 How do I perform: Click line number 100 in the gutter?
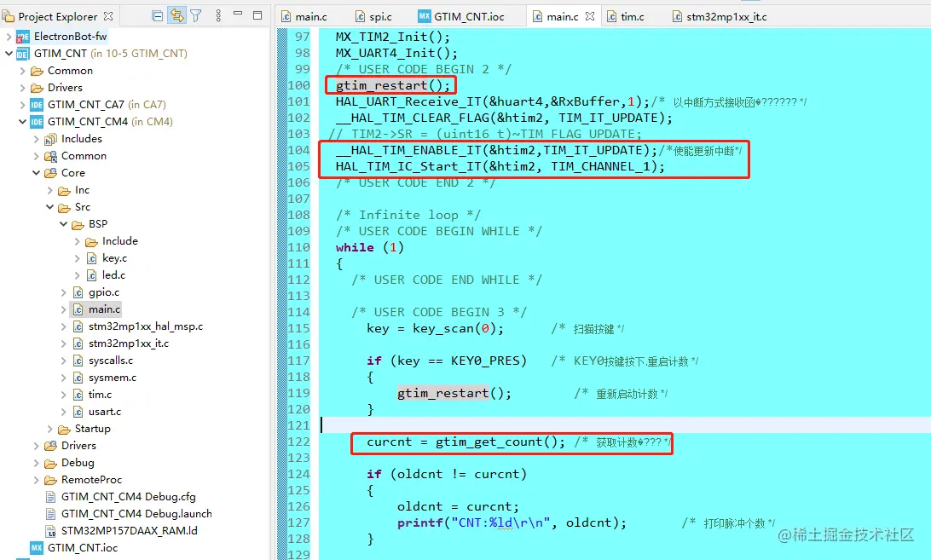tap(299, 85)
